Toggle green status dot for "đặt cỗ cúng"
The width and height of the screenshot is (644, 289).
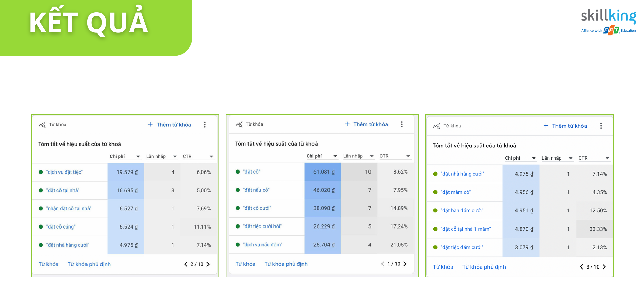coord(41,227)
